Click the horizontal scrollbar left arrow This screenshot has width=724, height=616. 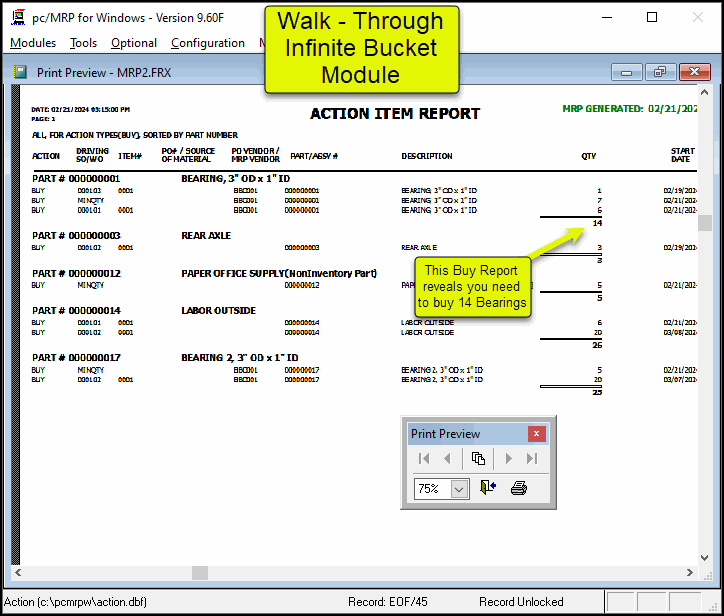point(18,573)
